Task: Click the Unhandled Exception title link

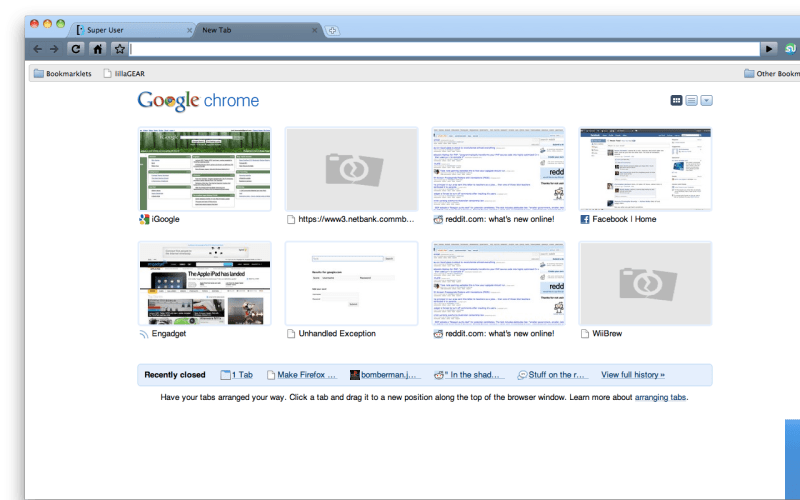Action: [x=337, y=333]
